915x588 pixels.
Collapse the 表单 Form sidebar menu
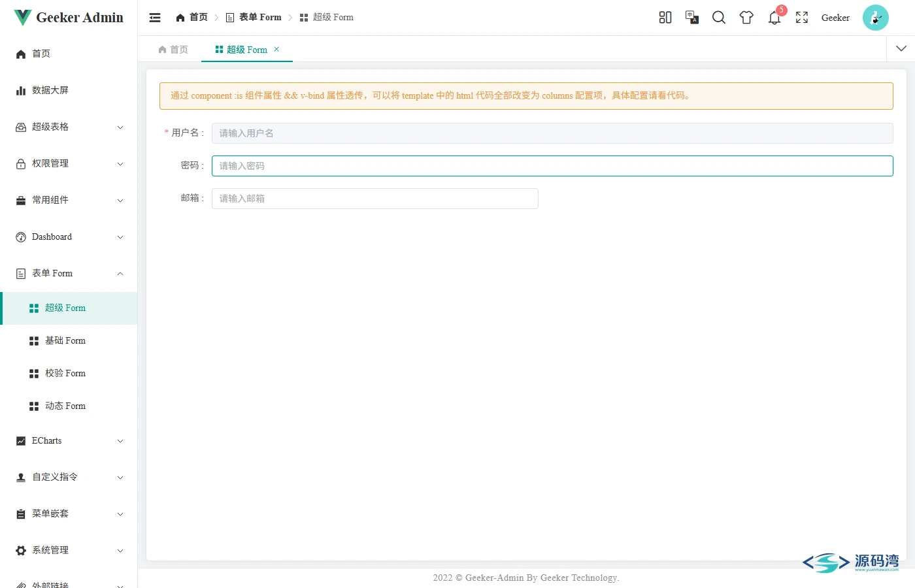click(69, 273)
